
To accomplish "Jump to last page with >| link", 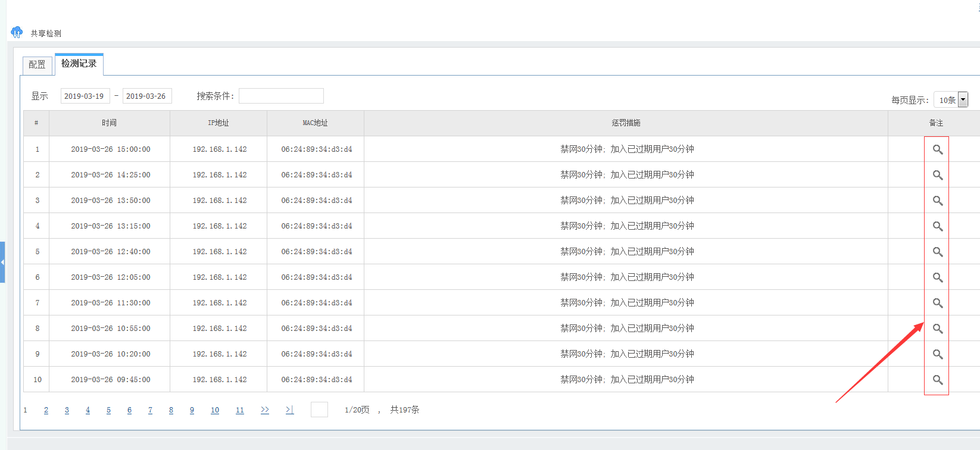I will tap(289, 410).
